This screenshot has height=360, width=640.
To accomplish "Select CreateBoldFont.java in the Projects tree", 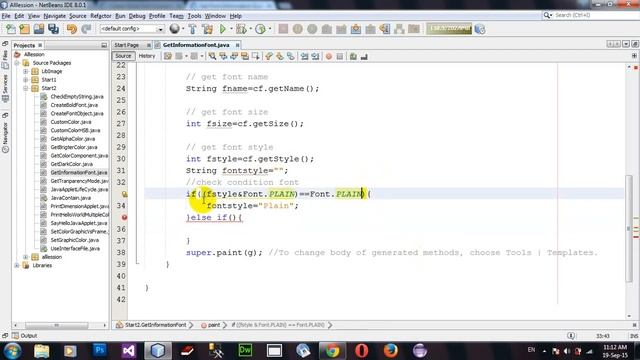I will tap(74, 105).
